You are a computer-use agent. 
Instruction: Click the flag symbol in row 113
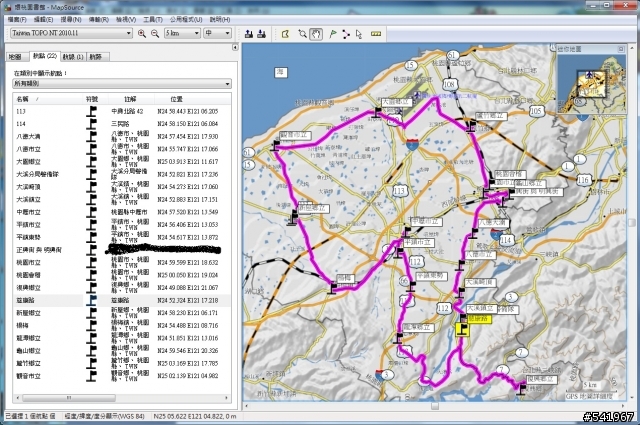[x=91, y=111]
